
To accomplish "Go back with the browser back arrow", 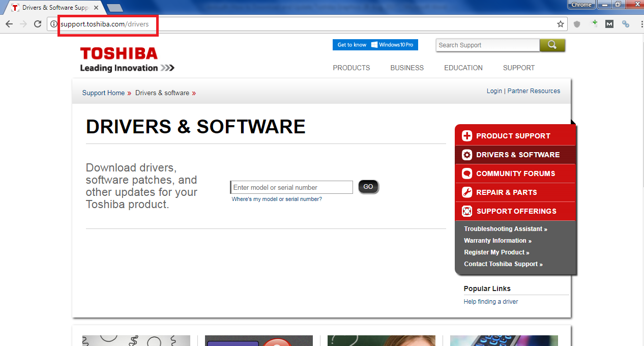I will point(9,24).
